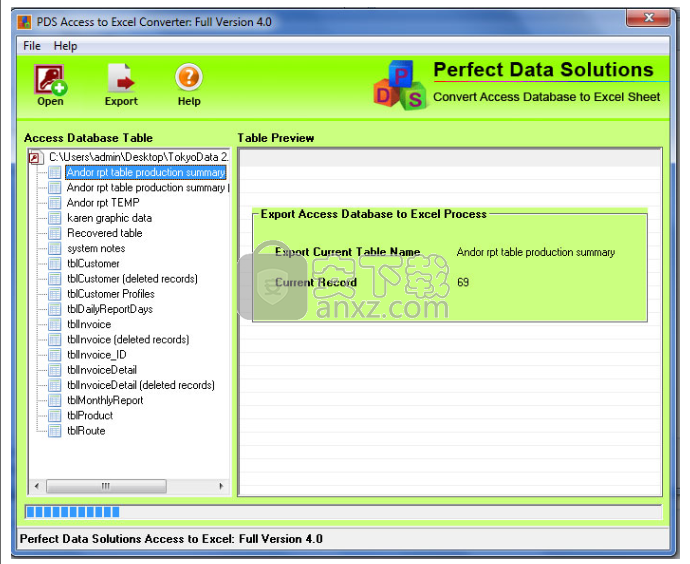The image size is (690, 564).
Task: Close the PDS Access to Excel window
Action: (x=648, y=18)
